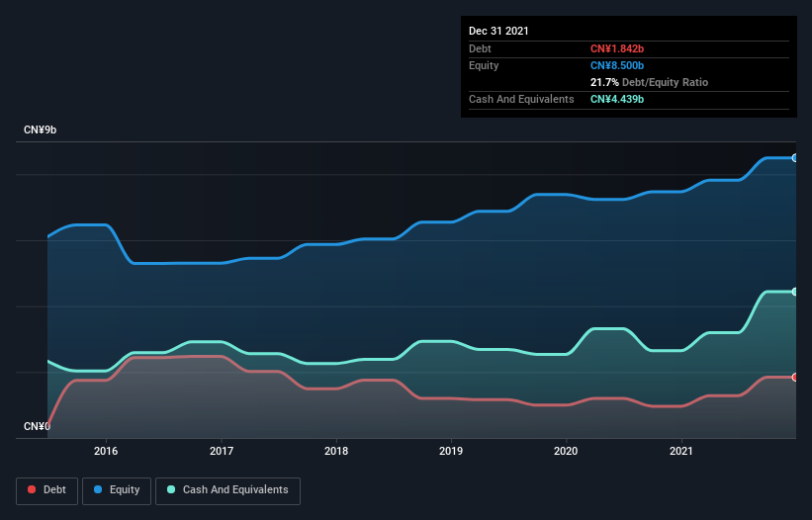
Task: Click the 2019 x-axis label
Action: point(451,451)
